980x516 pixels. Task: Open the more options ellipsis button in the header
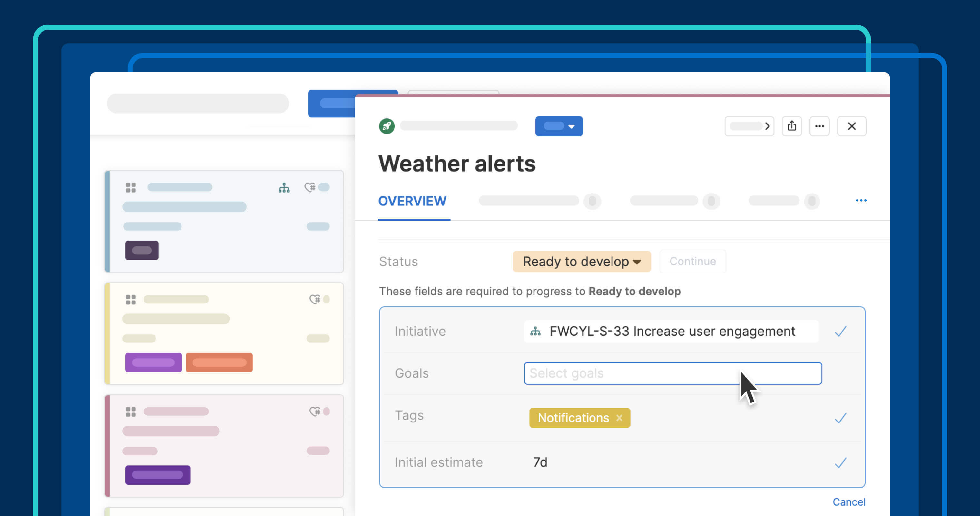pos(819,126)
